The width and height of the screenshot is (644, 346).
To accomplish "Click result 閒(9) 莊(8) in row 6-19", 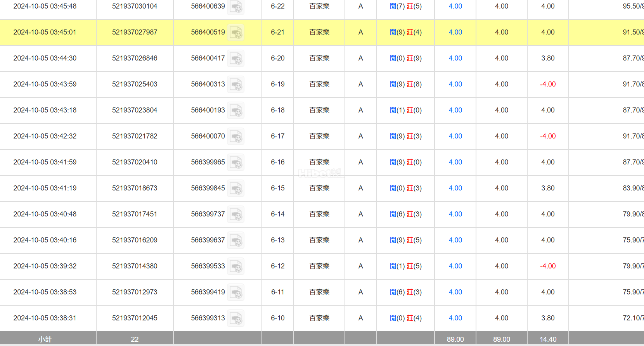I will pyautogui.click(x=406, y=84).
